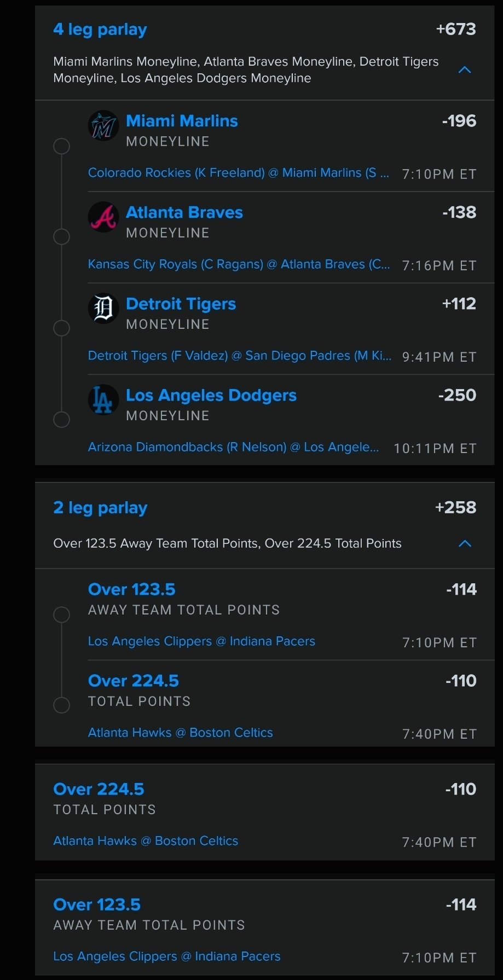Screen dimensions: 503x980
Task: Click the Miami Marlins team logo
Action: click(x=103, y=126)
